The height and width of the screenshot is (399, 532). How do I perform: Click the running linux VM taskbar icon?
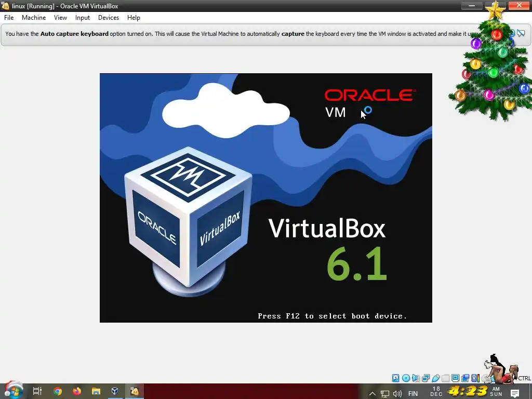click(x=135, y=391)
